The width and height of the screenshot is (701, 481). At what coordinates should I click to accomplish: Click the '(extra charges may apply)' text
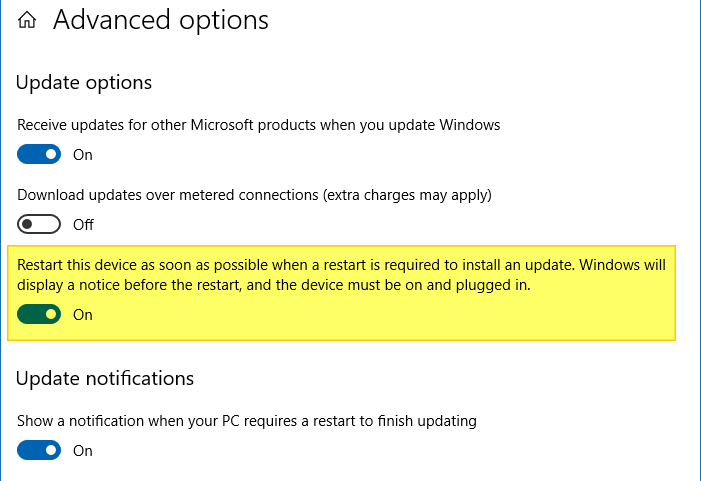point(409,194)
